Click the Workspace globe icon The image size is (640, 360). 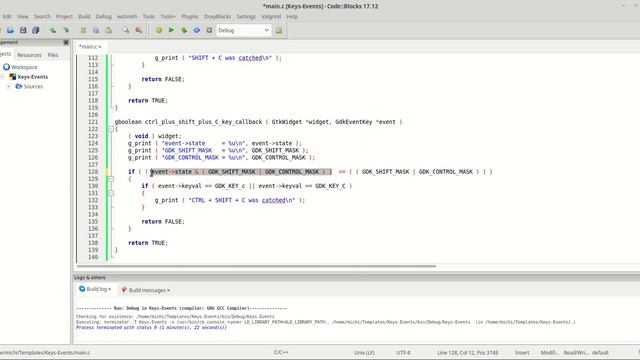click(x=6, y=67)
